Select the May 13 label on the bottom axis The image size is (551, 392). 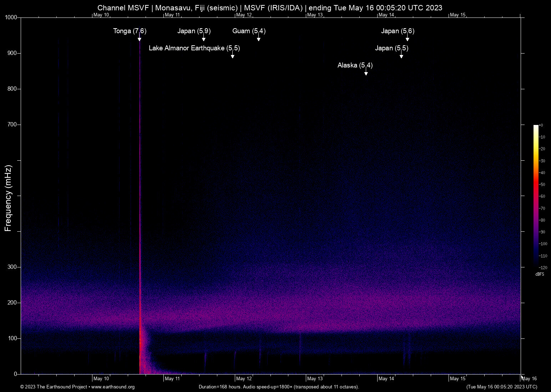coord(315,379)
